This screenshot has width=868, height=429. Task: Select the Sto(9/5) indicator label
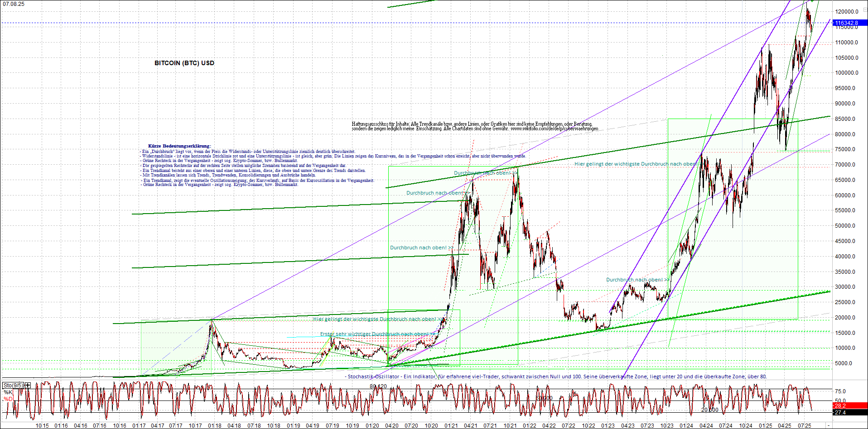pos(14,384)
